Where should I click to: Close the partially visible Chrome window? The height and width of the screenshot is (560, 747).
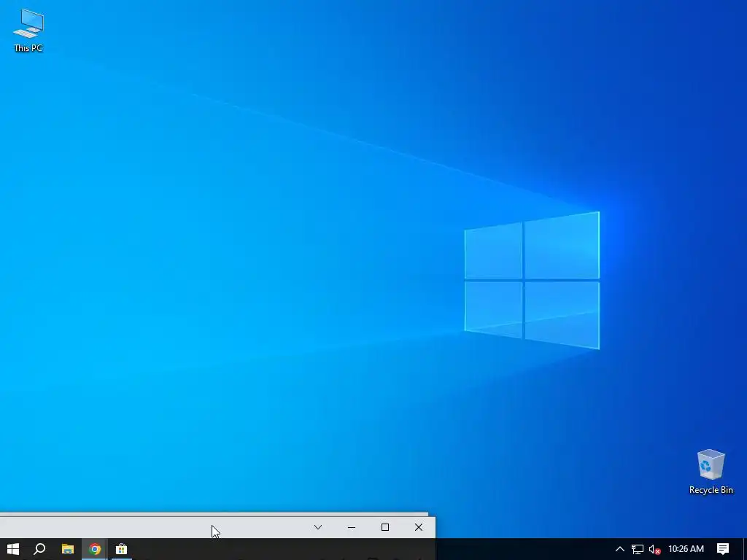(418, 527)
